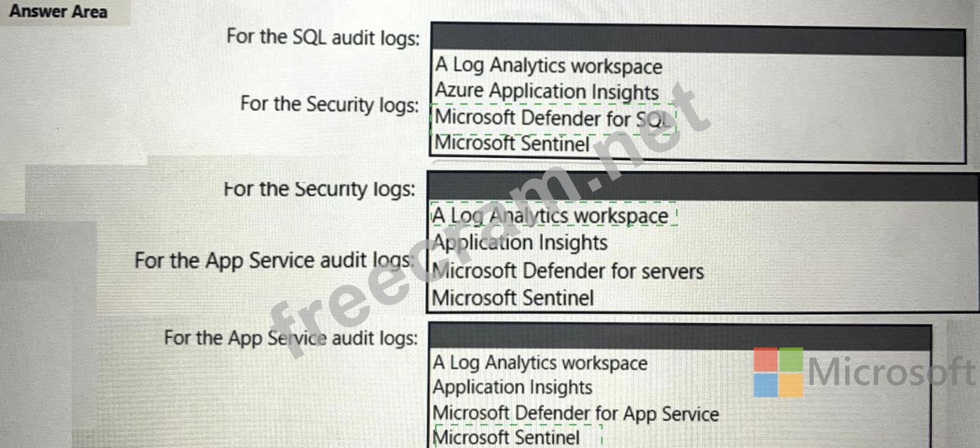Screen dimensions: 980x448
Task: Click the Microsoft wordmark text
Action: [891, 372]
